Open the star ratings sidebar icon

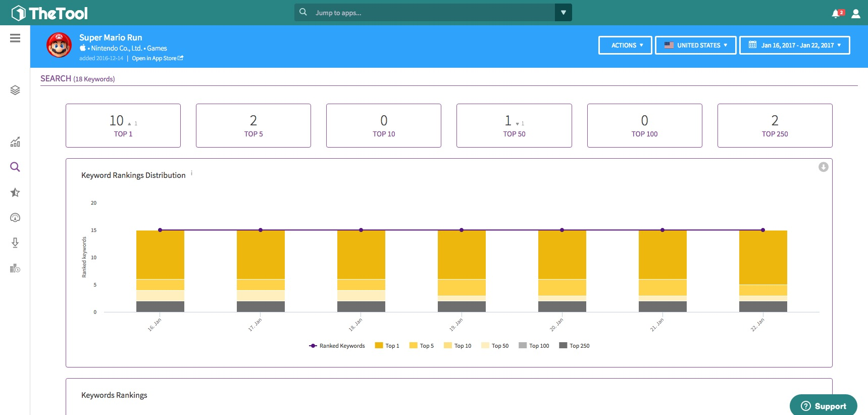(x=15, y=193)
